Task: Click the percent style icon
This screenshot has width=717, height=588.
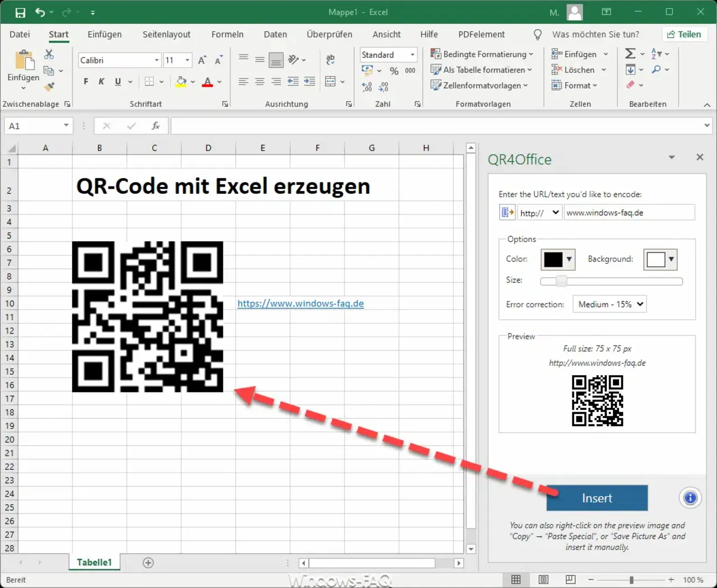Action: [394, 71]
